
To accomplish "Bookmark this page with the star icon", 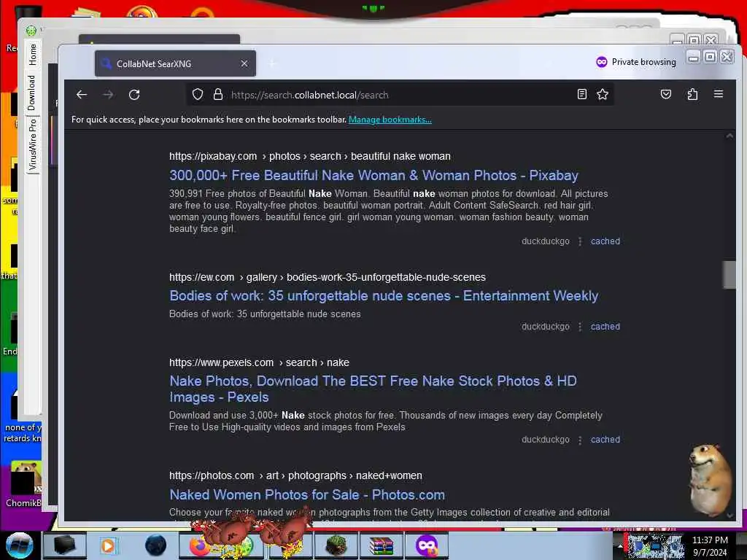I will tap(603, 94).
